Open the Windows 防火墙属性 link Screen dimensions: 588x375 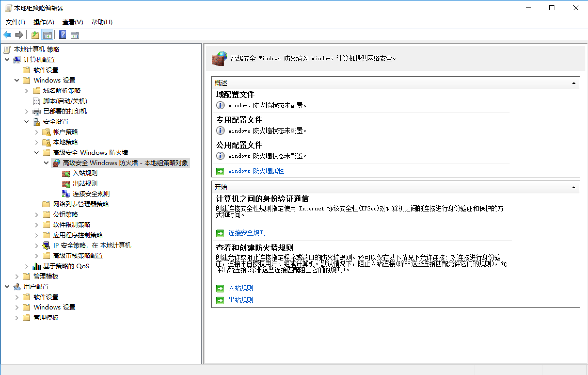256,171
